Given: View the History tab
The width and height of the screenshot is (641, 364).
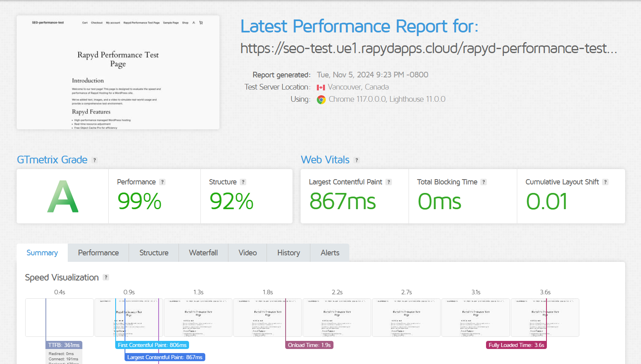Looking at the screenshot, I should tap(288, 253).
